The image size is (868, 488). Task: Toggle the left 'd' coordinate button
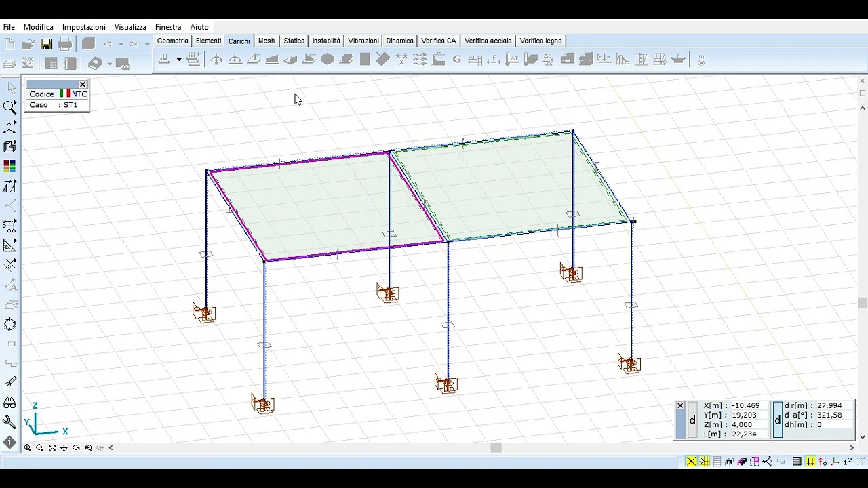click(692, 420)
